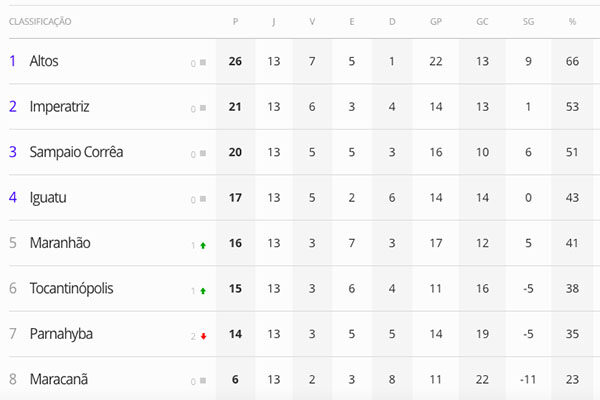Click the P points column header
Viewport: 600px width, 400px height.
pos(235,21)
